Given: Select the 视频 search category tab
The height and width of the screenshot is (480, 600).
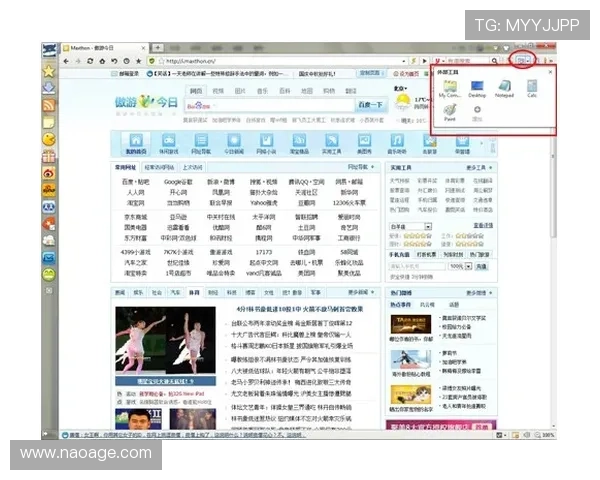Looking at the screenshot, I should 218,91.
